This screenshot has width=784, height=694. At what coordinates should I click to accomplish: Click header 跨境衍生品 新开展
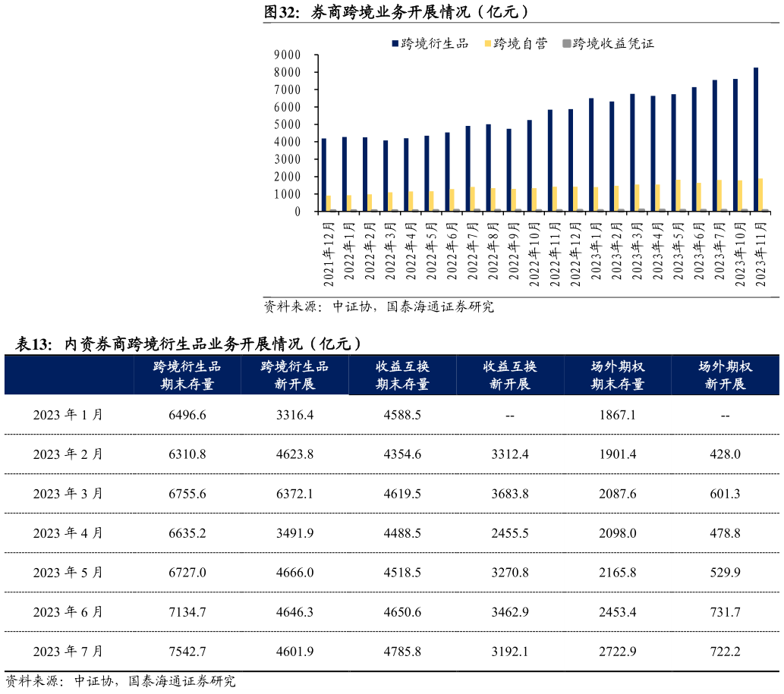coord(294,375)
